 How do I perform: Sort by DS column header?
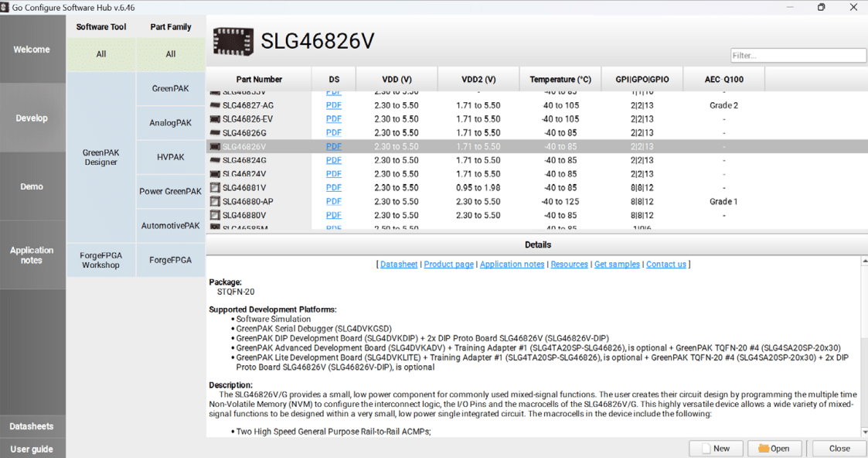334,79
